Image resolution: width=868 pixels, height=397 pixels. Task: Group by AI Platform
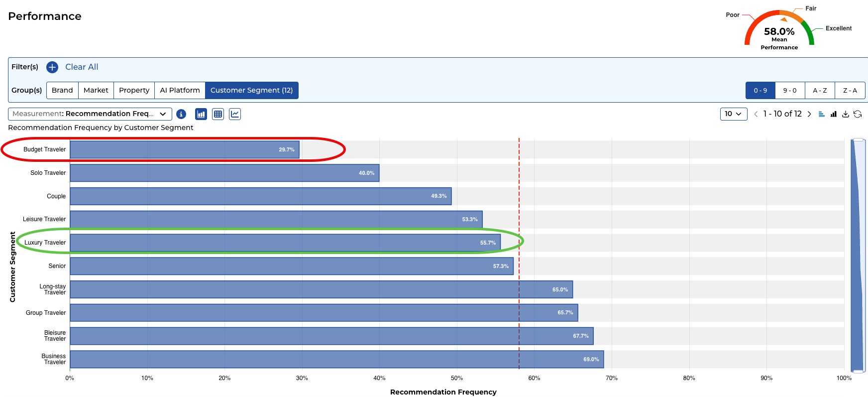pyautogui.click(x=180, y=91)
